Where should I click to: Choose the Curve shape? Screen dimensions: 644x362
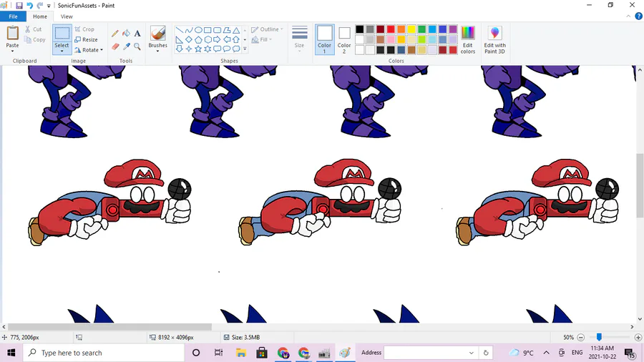(x=189, y=30)
